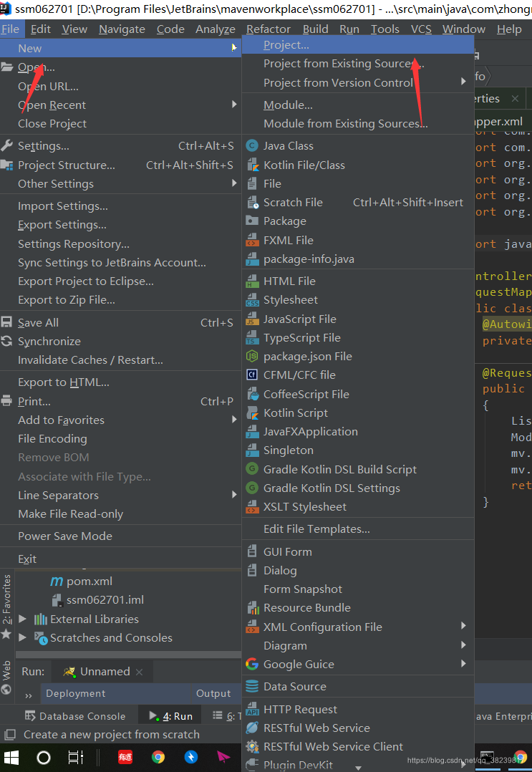Click the JavaScript File icon
Viewport: 532px width, 772px height.
[252, 319]
